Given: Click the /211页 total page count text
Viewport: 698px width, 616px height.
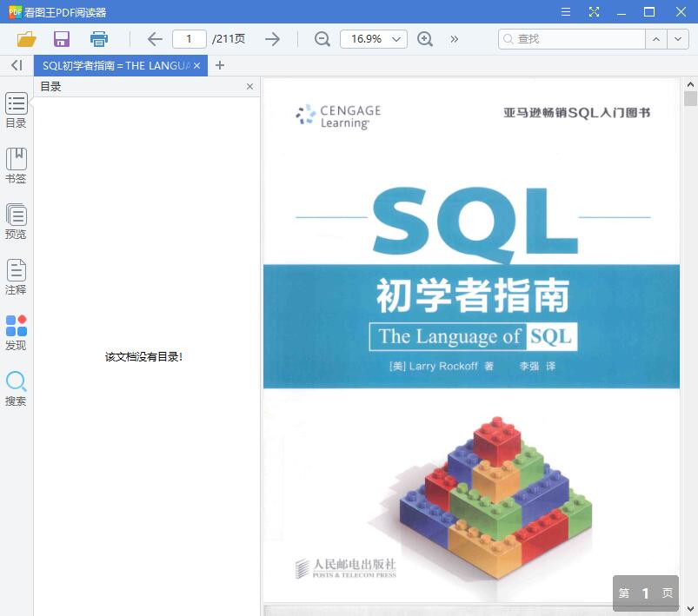Looking at the screenshot, I should [x=229, y=39].
